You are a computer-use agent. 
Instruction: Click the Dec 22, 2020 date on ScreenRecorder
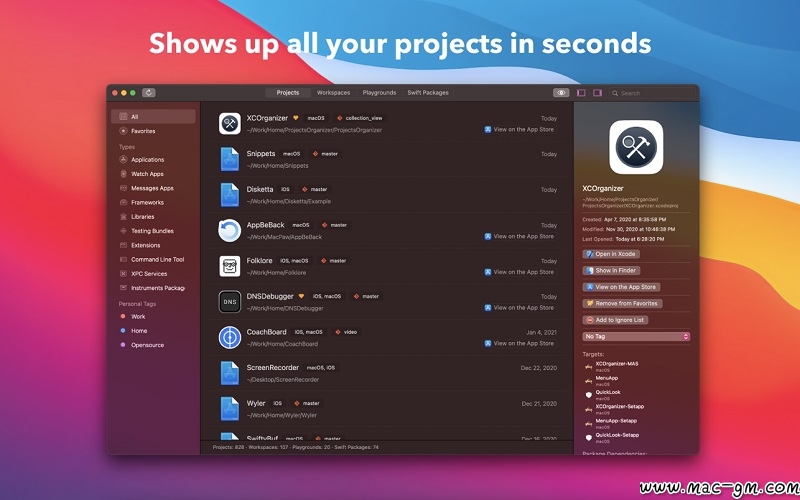(538, 368)
